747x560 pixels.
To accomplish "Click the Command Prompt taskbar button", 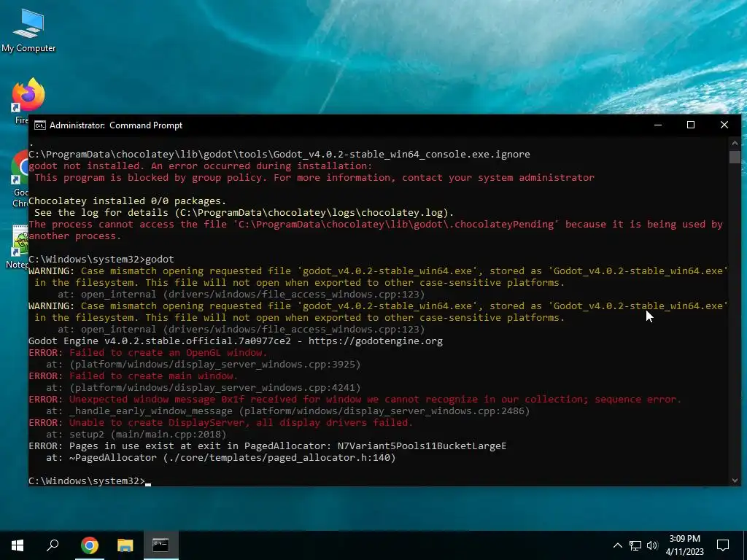I will tap(160, 545).
